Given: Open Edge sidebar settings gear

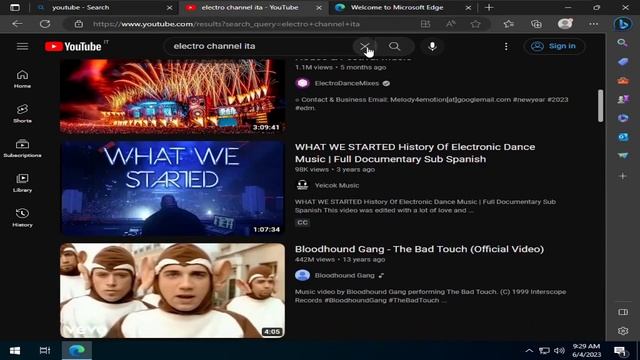Looking at the screenshot, I should point(623,331).
